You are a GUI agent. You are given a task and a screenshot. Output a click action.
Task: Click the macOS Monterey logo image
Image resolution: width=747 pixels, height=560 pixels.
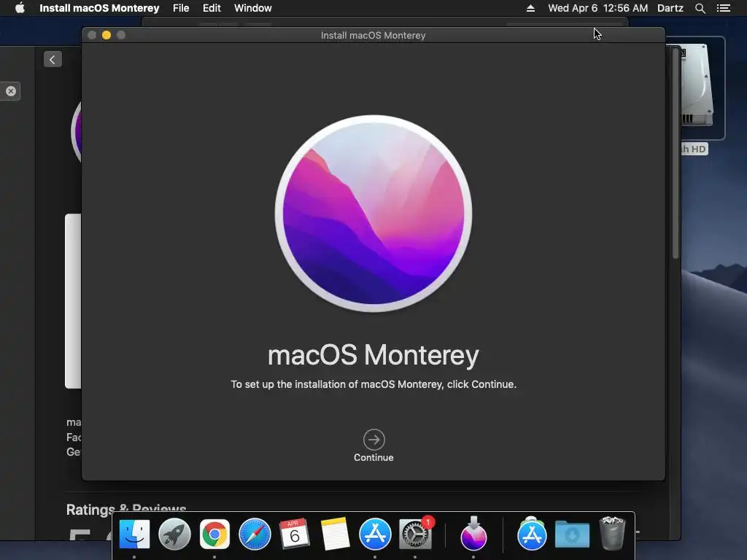tap(373, 214)
